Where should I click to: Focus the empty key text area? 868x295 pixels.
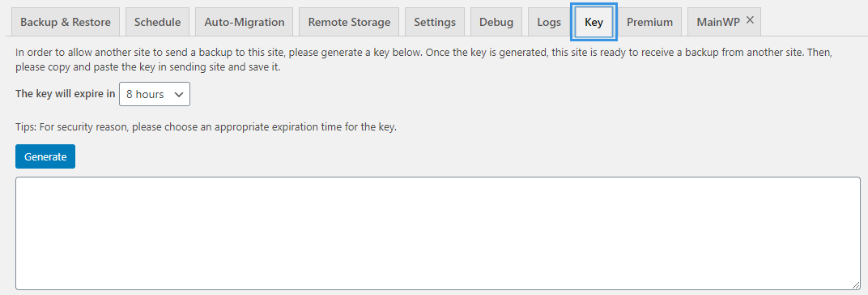[x=438, y=233]
